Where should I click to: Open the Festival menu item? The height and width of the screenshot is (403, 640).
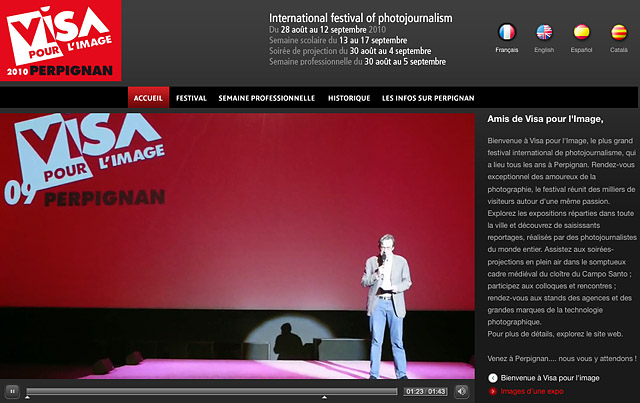[191, 98]
